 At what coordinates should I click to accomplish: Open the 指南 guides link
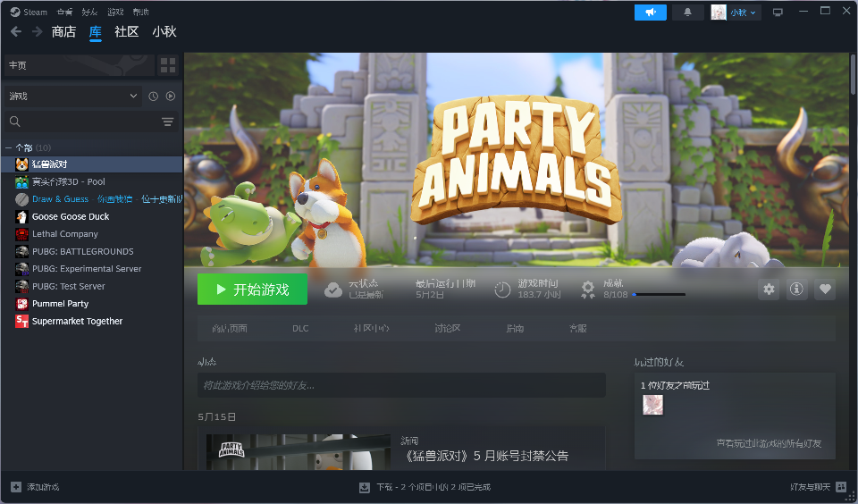click(x=515, y=328)
